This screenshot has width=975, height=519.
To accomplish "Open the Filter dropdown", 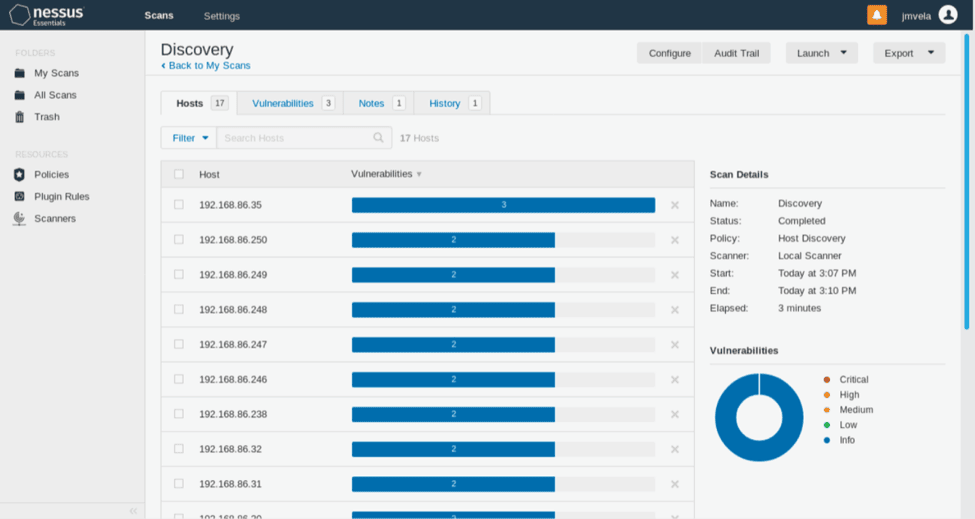I will [x=189, y=138].
